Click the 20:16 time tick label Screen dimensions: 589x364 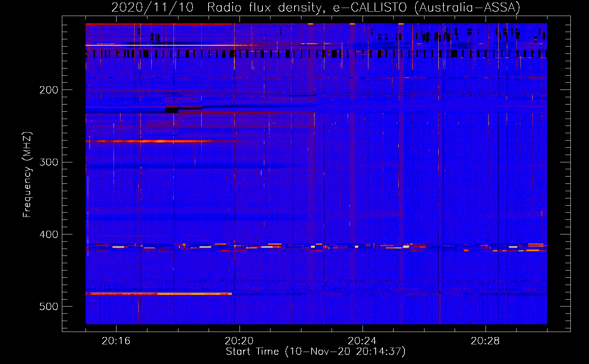coord(116,341)
